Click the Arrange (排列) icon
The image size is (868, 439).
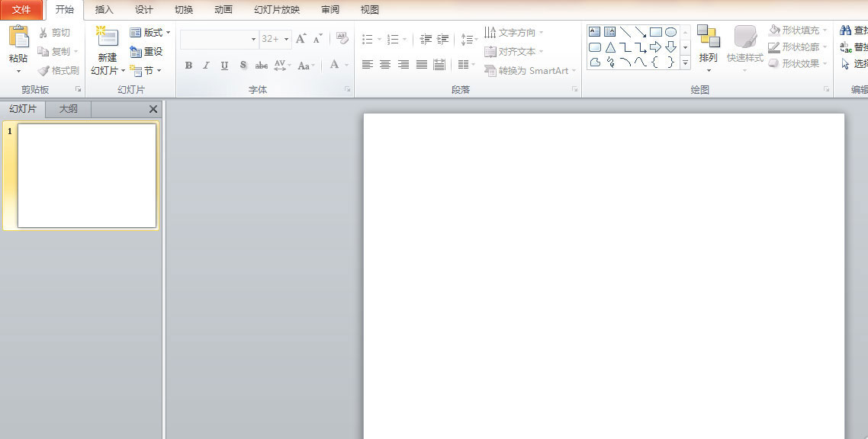708,37
